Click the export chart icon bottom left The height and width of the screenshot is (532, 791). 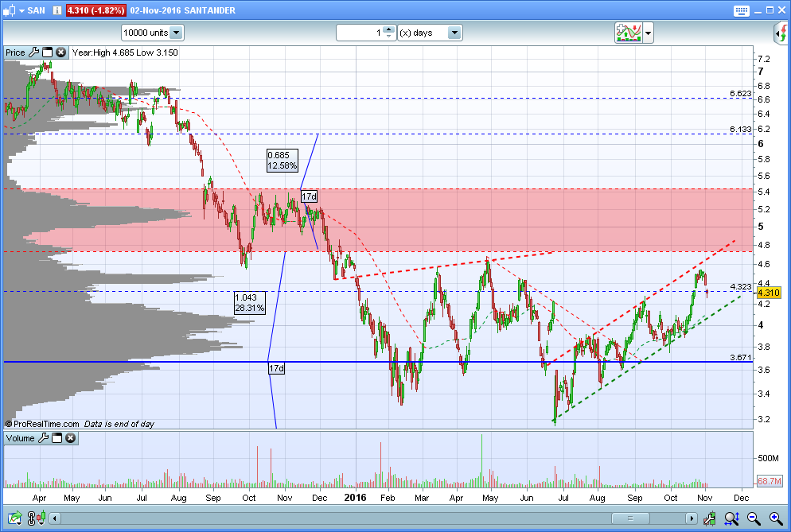coord(15,518)
